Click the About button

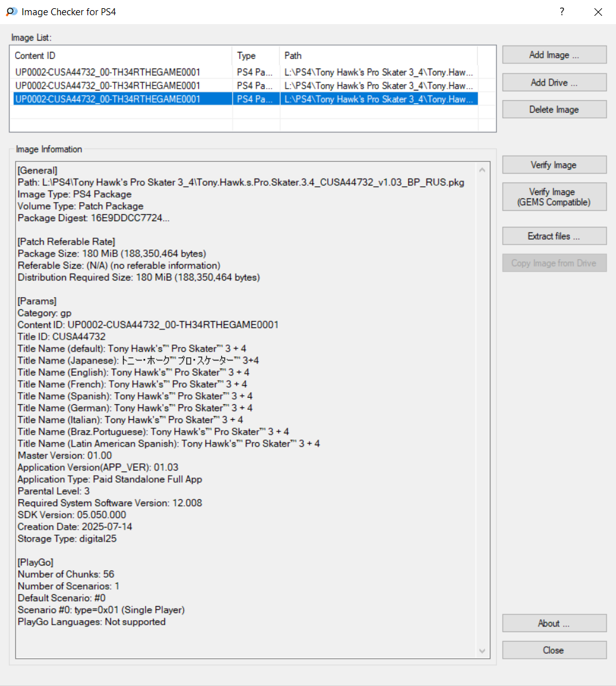click(x=555, y=623)
